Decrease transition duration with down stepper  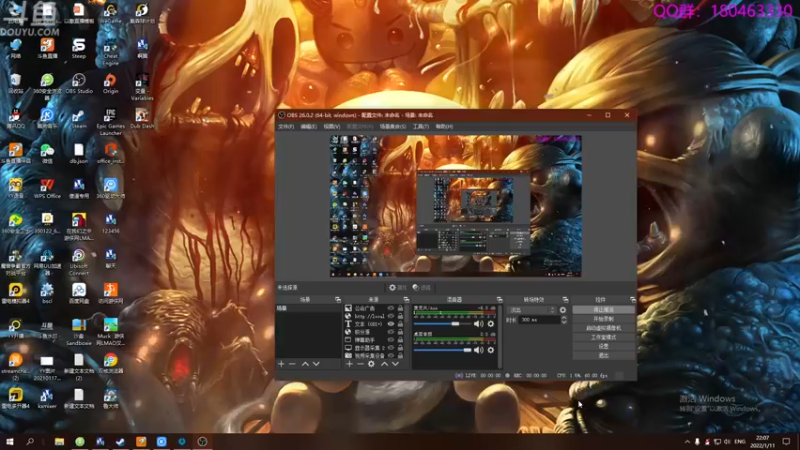tap(564, 322)
